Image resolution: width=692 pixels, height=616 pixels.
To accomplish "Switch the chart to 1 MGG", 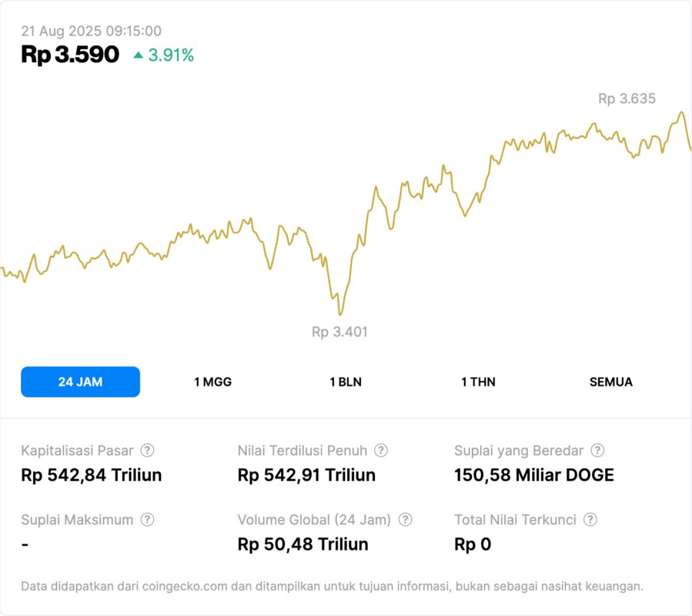I will tap(213, 382).
